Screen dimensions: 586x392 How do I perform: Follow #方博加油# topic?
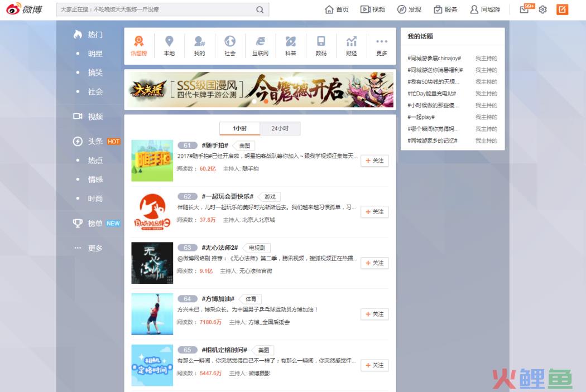tap(375, 314)
